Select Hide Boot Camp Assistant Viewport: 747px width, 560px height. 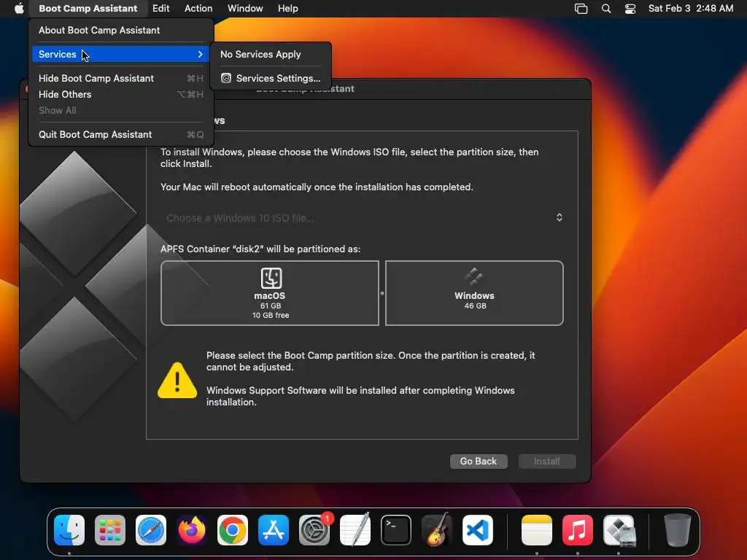point(121,78)
